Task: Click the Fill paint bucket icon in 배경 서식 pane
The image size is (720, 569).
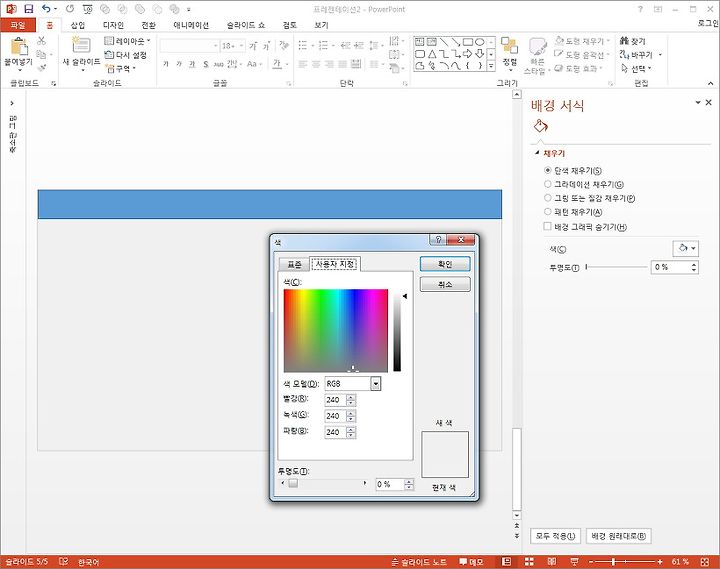Action: [540, 126]
